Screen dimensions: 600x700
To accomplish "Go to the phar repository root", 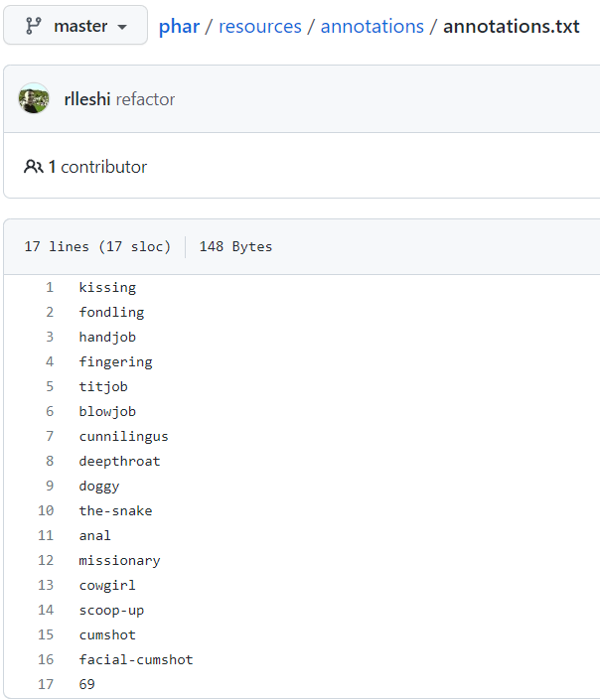I will point(179,26).
